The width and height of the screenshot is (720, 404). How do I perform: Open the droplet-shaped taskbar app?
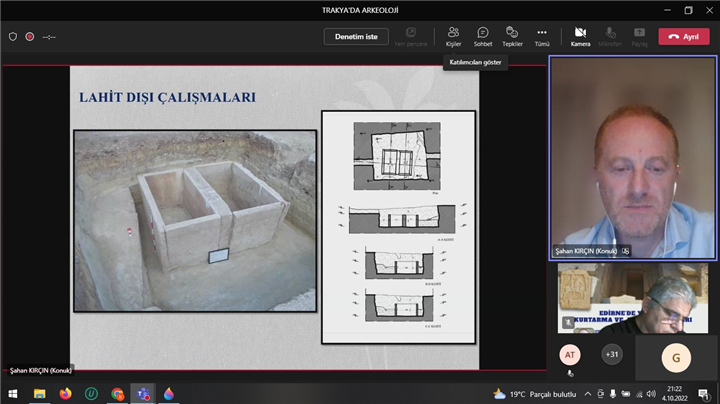click(x=169, y=394)
